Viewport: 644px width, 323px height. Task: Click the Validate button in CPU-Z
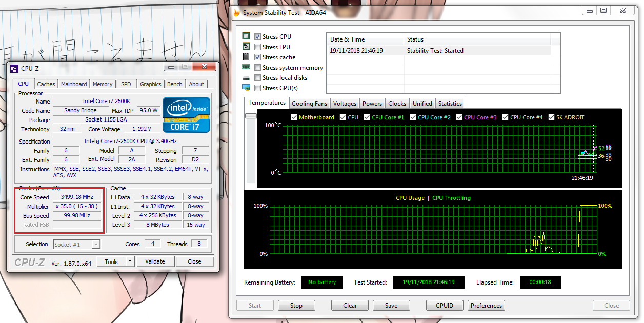point(155,261)
